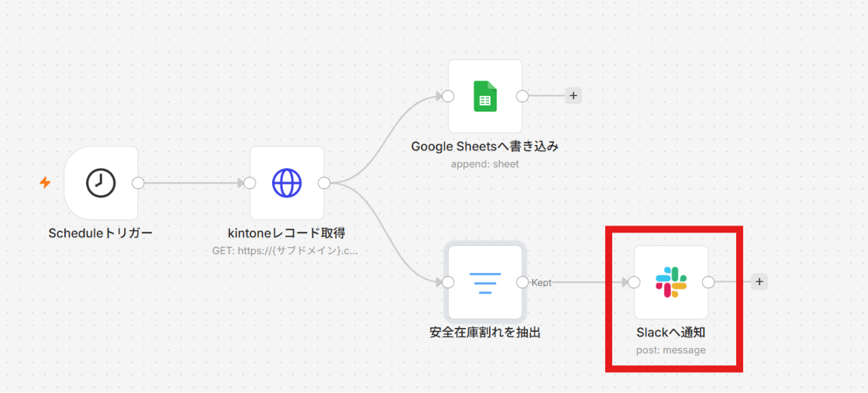Viewport: 868px width, 393px height.
Task: Click the Google Sheetsへ書き込み label
Action: click(x=485, y=147)
